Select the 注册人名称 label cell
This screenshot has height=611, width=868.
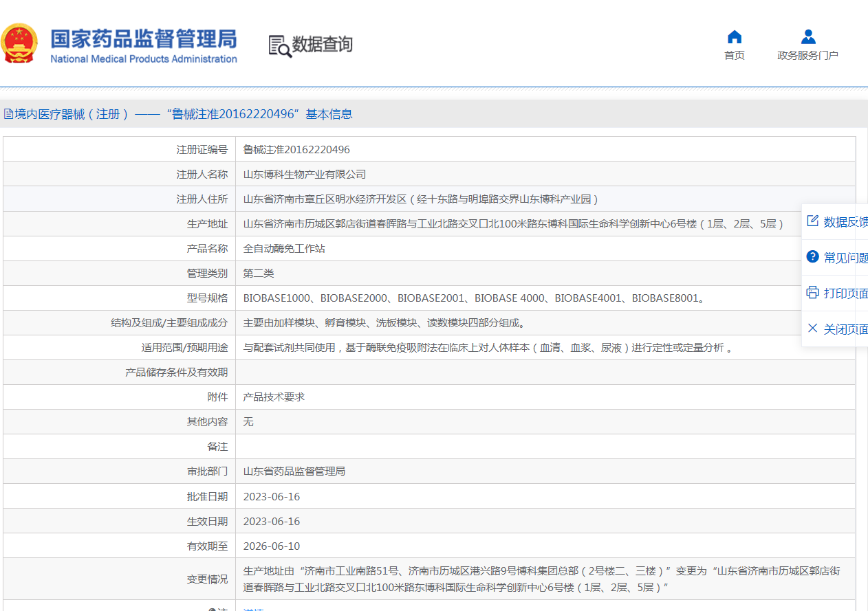point(119,174)
